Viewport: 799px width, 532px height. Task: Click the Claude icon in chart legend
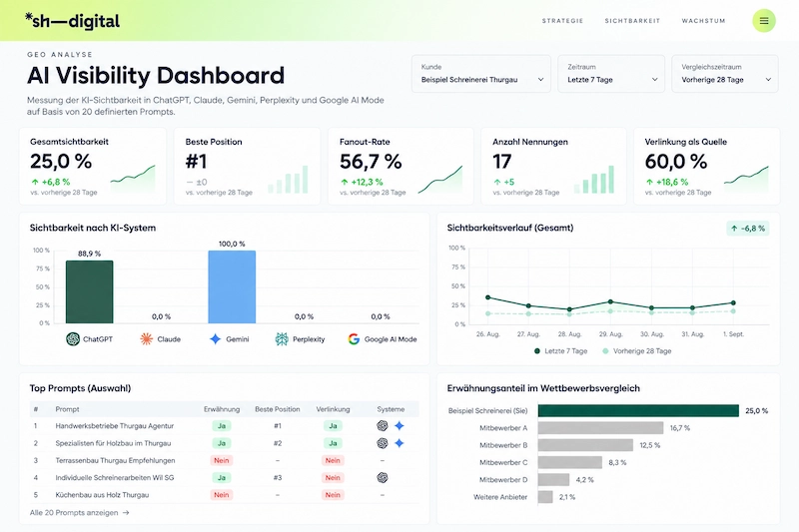(146, 339)
